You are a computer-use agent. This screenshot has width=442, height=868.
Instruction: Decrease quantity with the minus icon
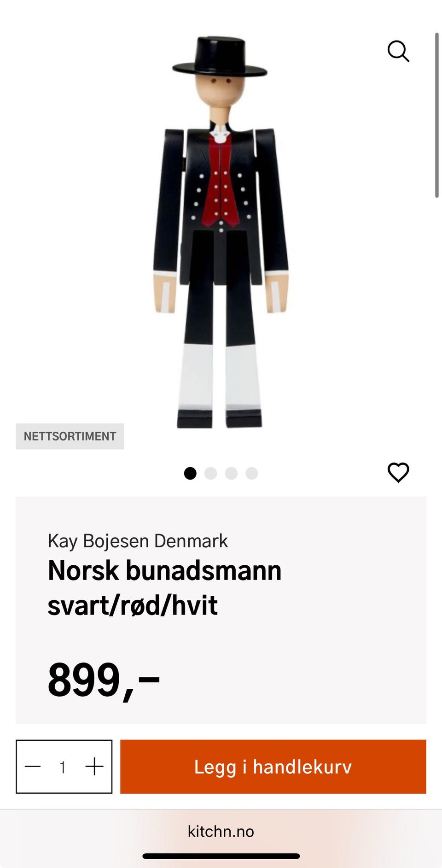click(x=33, y=767)
